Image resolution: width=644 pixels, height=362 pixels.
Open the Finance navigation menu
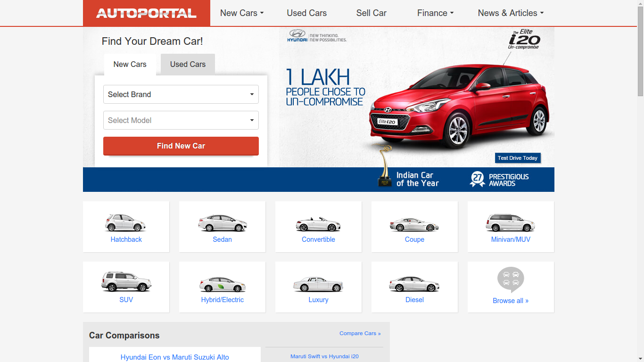coord(435,13)
